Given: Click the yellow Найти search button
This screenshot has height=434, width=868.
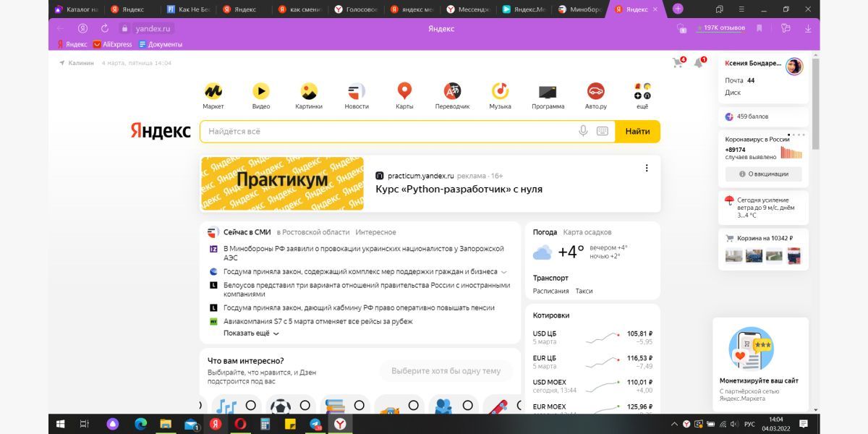Looking at the screenshot, I should point(638,131).
